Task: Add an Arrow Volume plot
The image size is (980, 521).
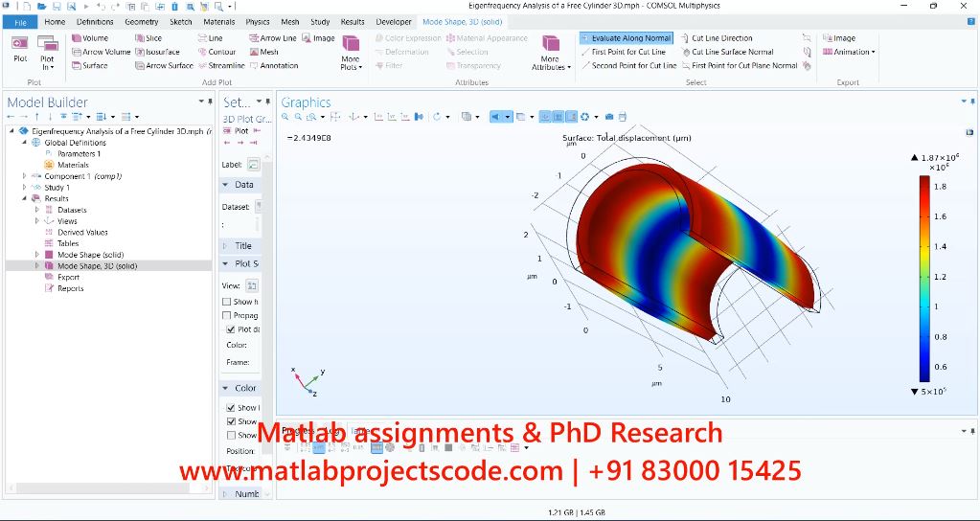Action: pyautogui.click(x=102, y=52)
